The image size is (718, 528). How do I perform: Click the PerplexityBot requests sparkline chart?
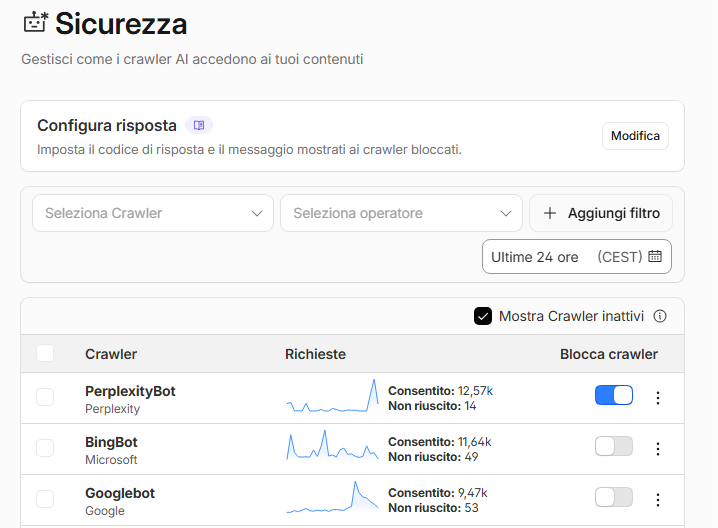coord(332,396)
